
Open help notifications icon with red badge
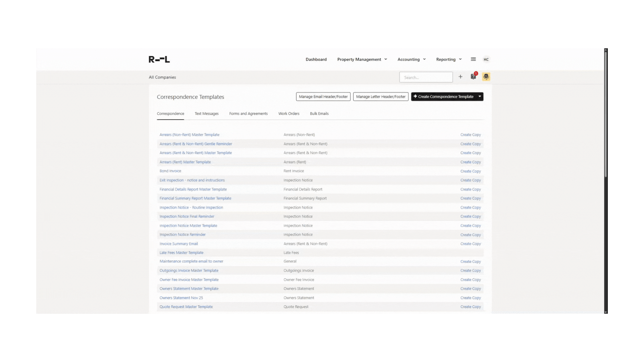(473, 77)
